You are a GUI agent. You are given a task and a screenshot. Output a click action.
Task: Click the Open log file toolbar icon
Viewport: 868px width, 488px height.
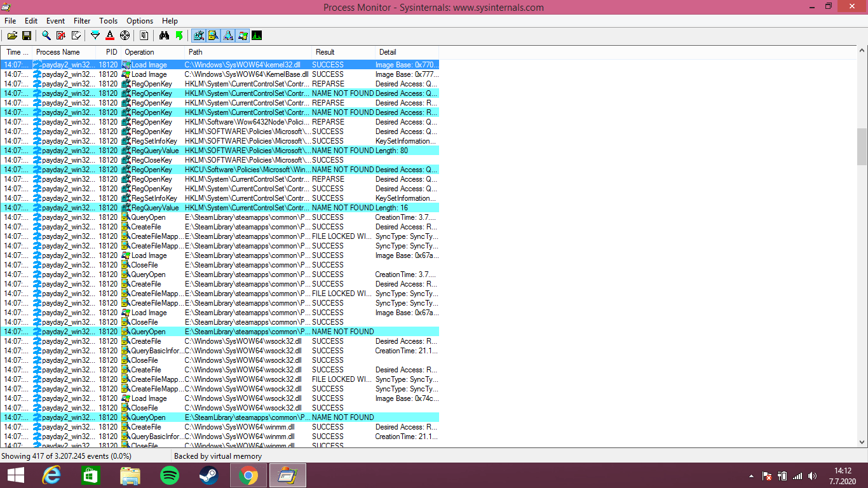point(12,36)
